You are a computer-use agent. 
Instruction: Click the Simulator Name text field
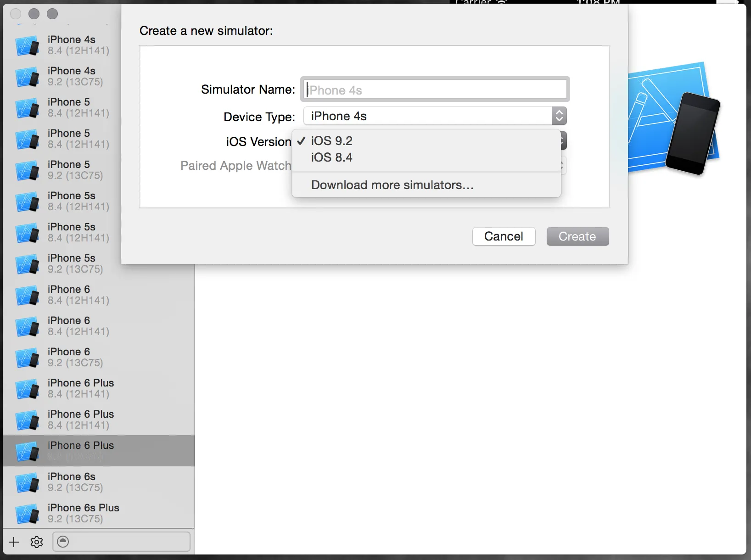click(435, 90)
